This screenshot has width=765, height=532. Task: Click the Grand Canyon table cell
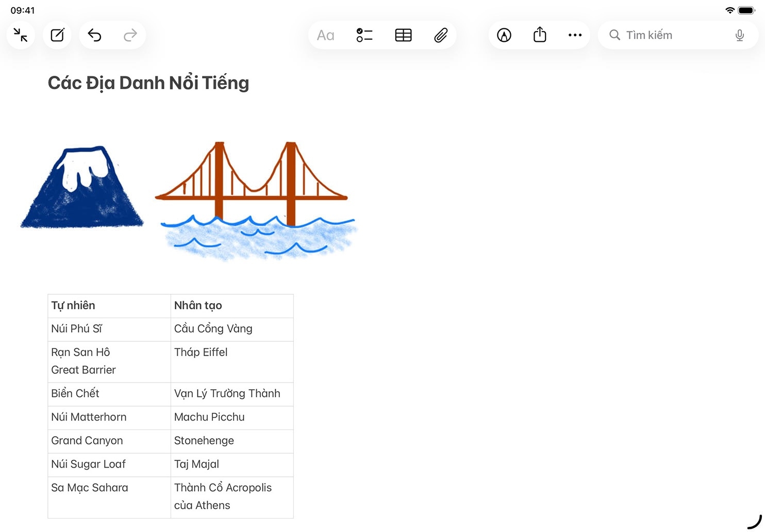[x=109, y=441]
